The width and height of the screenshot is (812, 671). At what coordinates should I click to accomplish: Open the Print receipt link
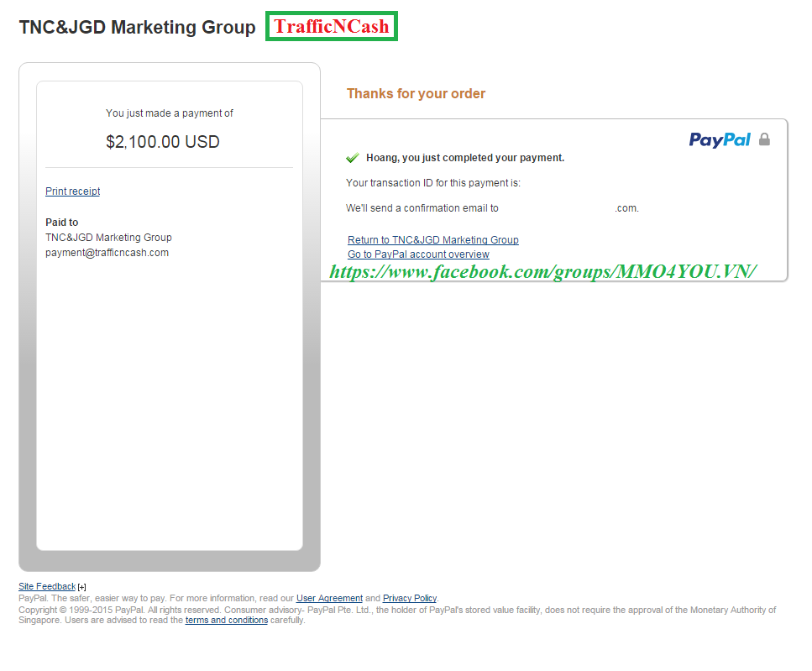tap(72, 191)
